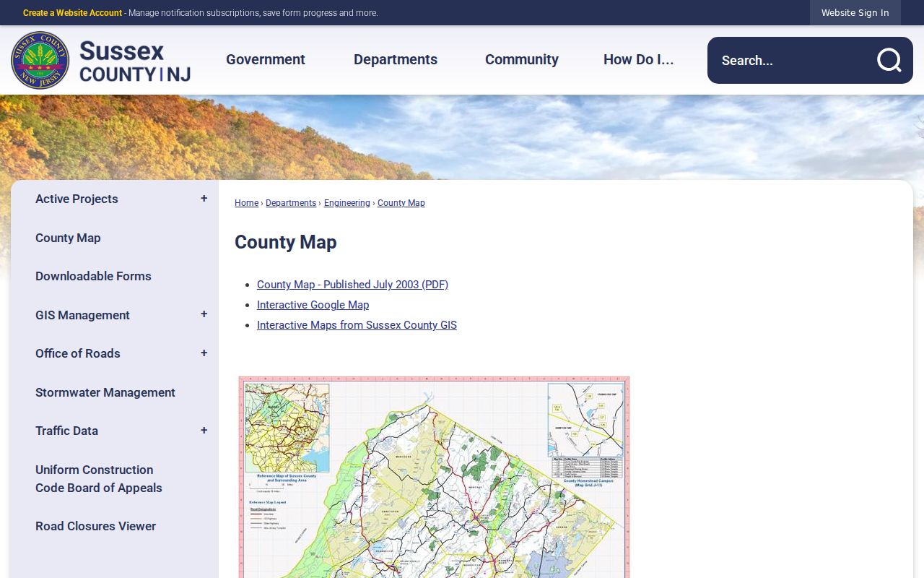Open Downloadable Forms sidebar item

[93, 276]
